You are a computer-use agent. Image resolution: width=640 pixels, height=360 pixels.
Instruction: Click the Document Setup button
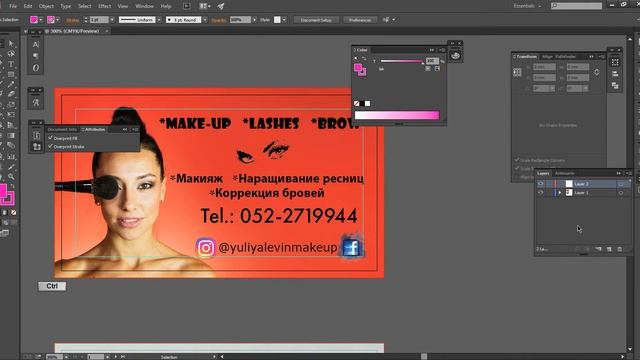click(x=316, y=20)
